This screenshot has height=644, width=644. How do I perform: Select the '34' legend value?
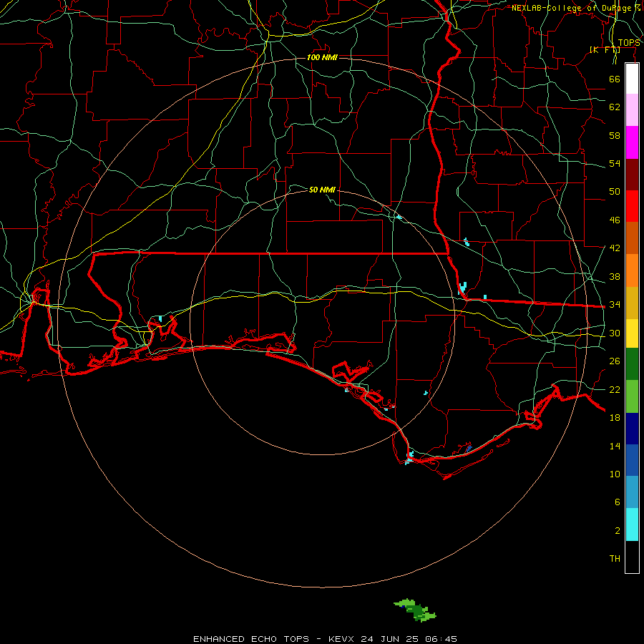[615, 304]
